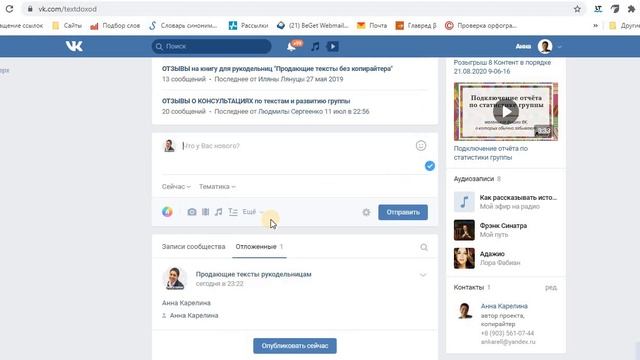Show more bookmarks with the double arrow
The height and width of the screenshot is (360, 640).
click(x=596, y=25)
